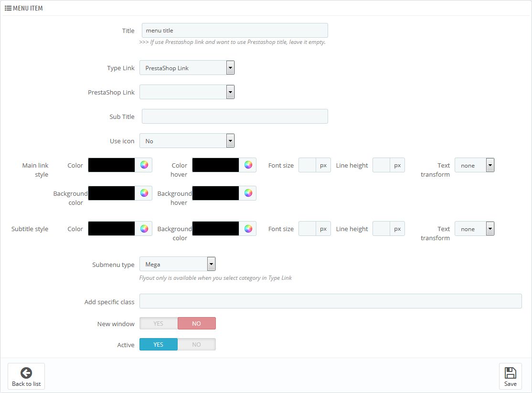This screenshot has width=532, height=393.
Task: Open Subtitle style Color picker icon
Action: (x=144, y=229)
